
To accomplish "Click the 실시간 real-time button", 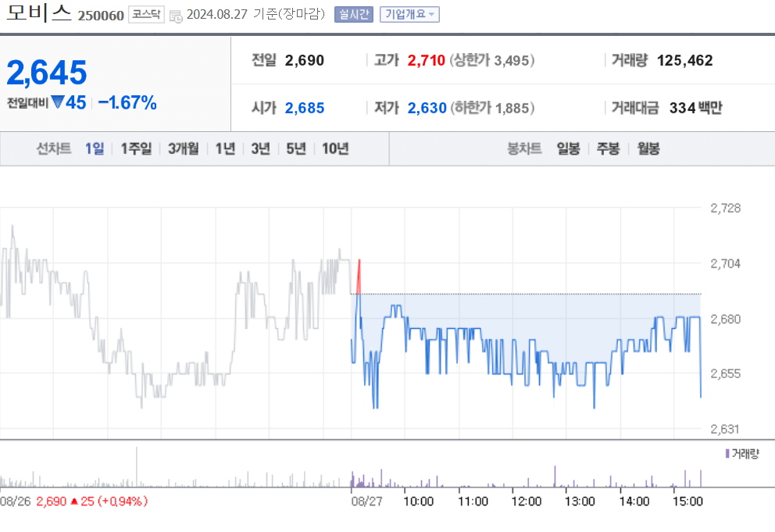I will coord(353,14).
